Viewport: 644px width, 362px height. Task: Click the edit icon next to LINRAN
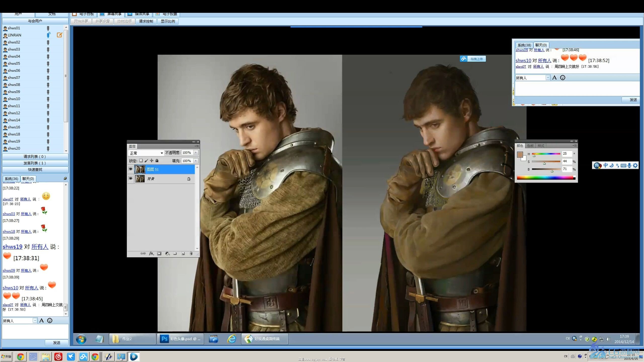tap(59, 35)
